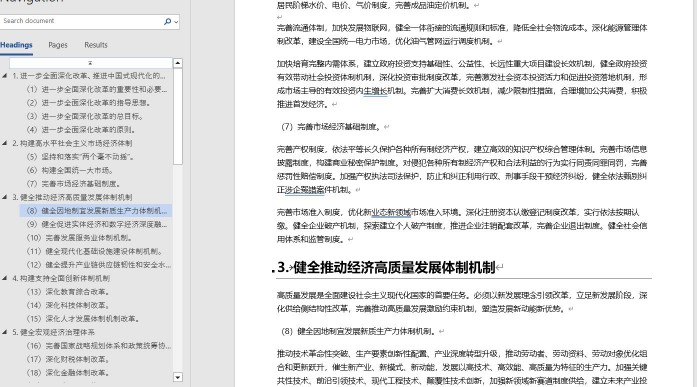Go to heading 2. 构建高水平社会主义市场经济体制
This screenshot has width=697, height=387.
tap(72, 143)
